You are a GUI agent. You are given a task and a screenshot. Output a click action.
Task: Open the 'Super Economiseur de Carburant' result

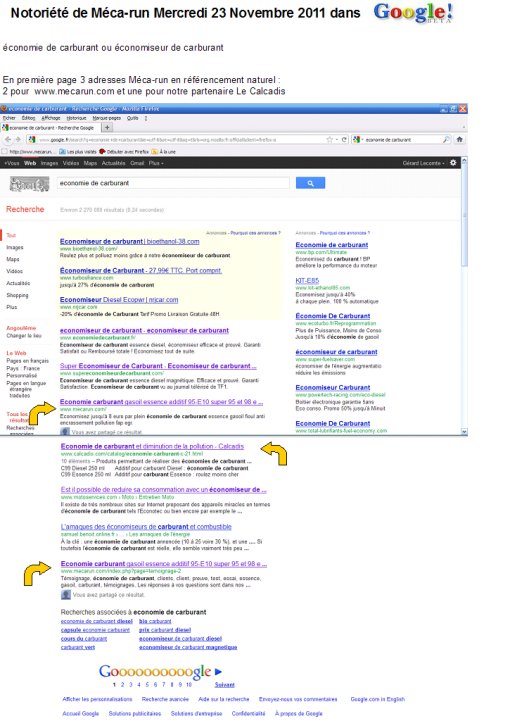point(158,366)
